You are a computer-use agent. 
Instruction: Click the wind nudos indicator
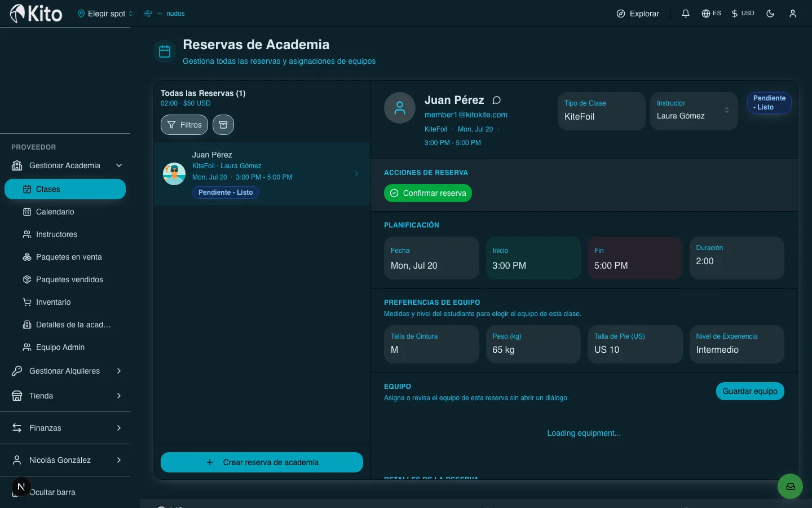coord(165,14)
